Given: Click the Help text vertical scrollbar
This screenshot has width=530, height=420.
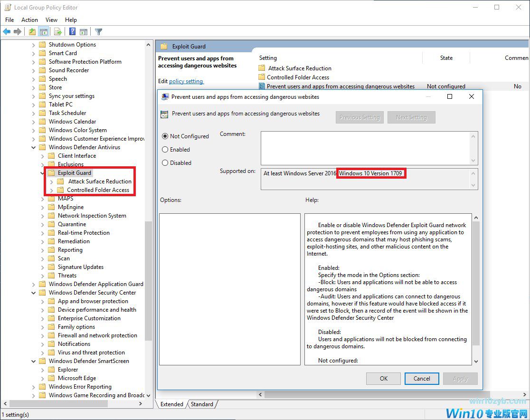Looking at the screenshot, I should pos(476,285).
